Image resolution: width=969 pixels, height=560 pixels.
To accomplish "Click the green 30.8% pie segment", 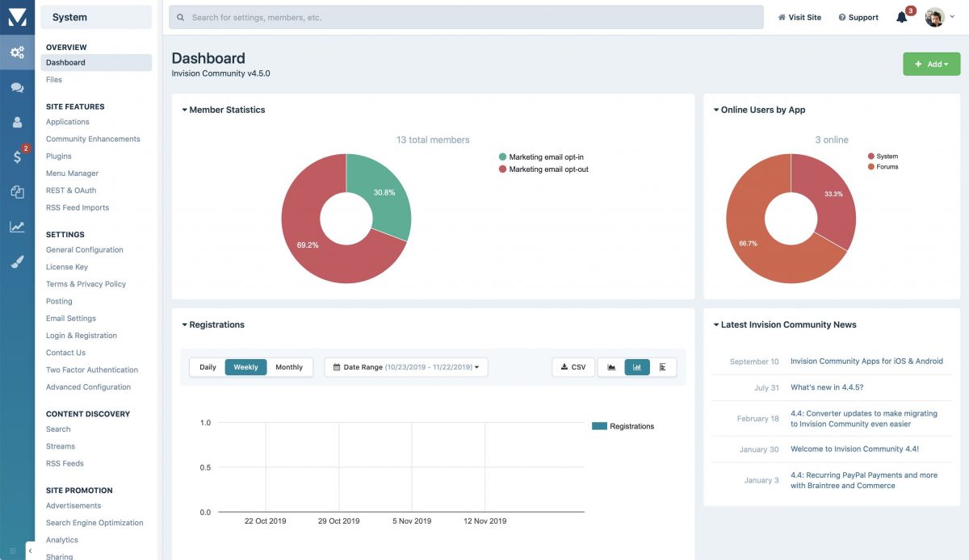I will click(384, 193).
